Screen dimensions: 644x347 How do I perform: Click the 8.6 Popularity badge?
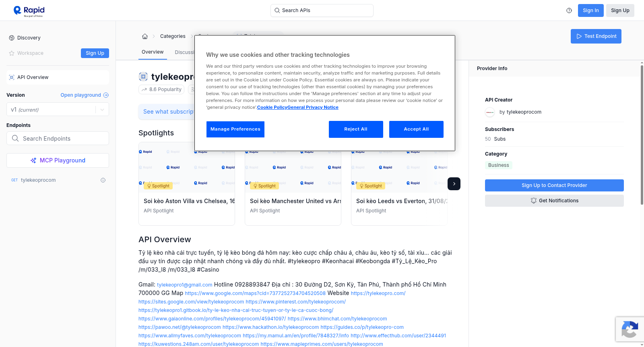point(161,89)
